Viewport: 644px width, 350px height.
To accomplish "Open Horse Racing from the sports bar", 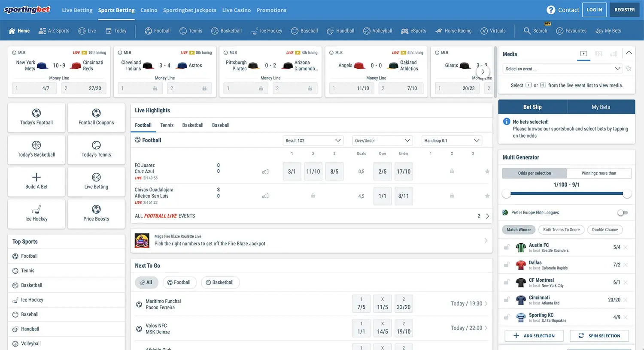I will pyautogui.click(x=453, y=31).
